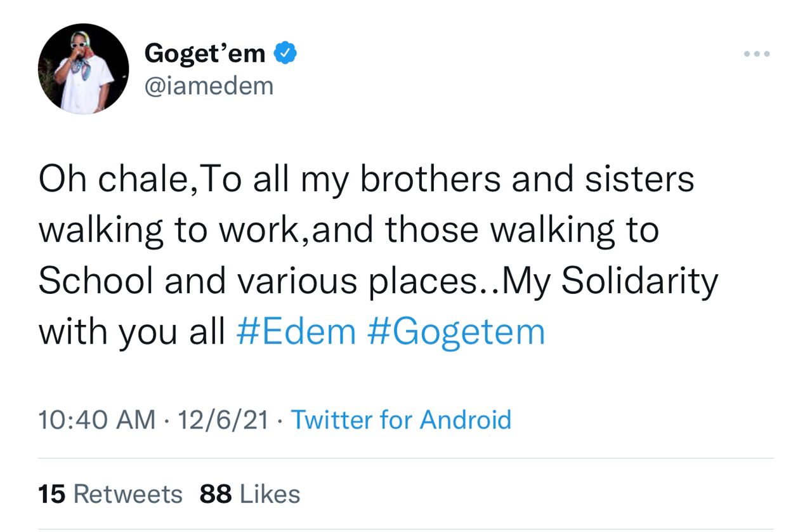
Task: View the Retweets list label
Action: point(128,495)
